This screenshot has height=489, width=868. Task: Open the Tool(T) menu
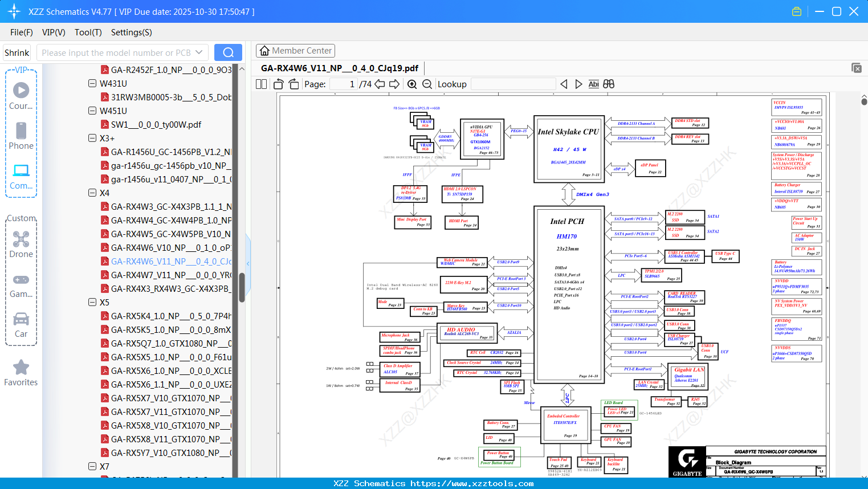tap(88, 32)
